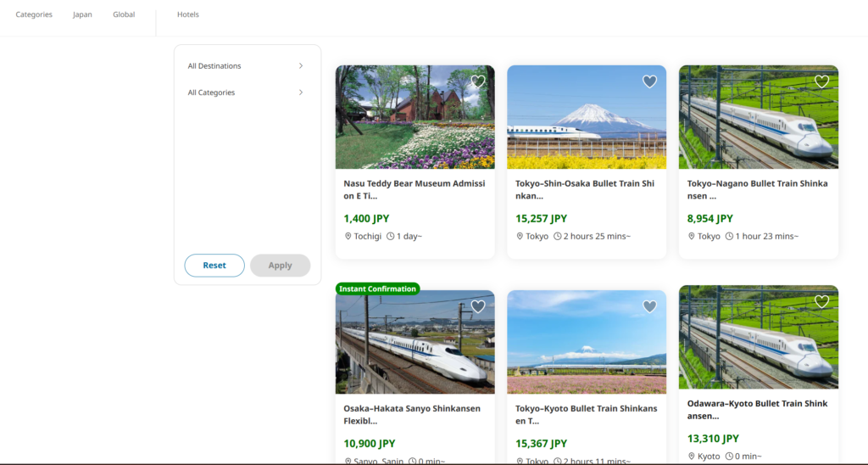This screenshot has height=465, width=868.
Task: Click clock icon beside 1 day~ duration
Action: click(x=390, y=236)
